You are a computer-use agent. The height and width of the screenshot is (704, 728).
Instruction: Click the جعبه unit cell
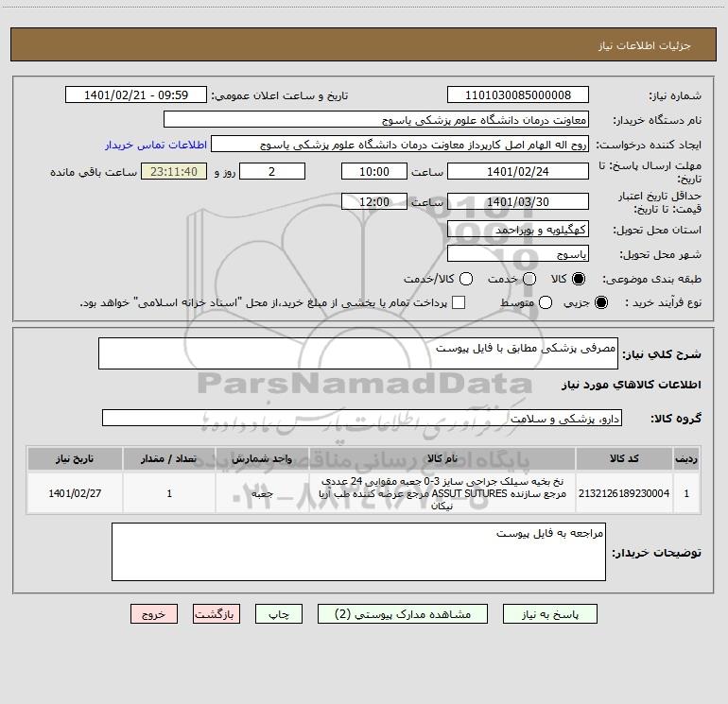(262, 493)
